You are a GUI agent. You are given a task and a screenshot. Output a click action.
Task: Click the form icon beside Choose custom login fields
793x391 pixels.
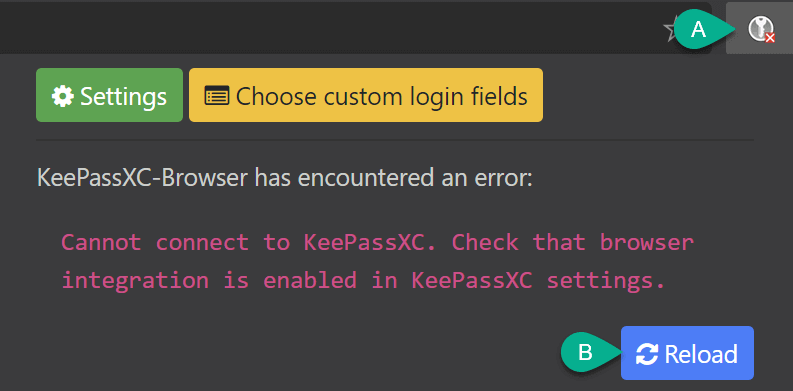click(217, 96)
